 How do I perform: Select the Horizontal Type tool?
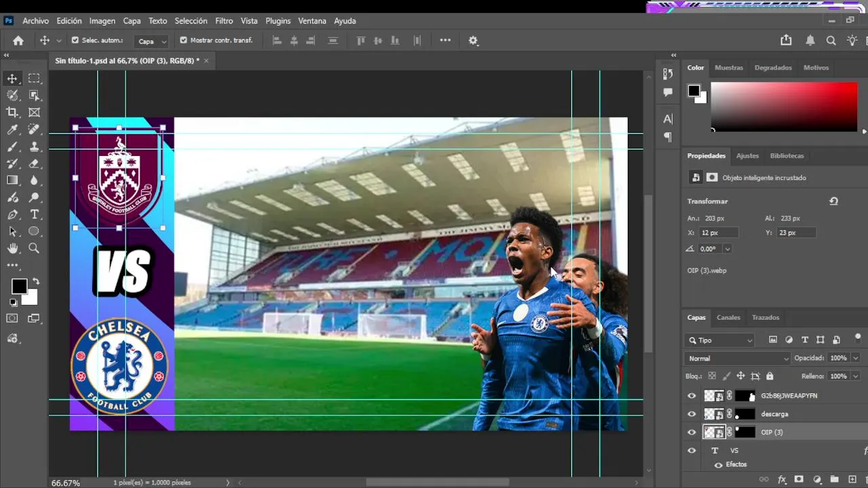[x=34, y=214]
